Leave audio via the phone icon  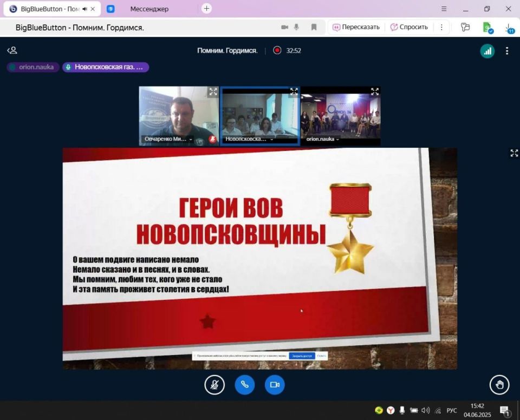tap(244, 385)
